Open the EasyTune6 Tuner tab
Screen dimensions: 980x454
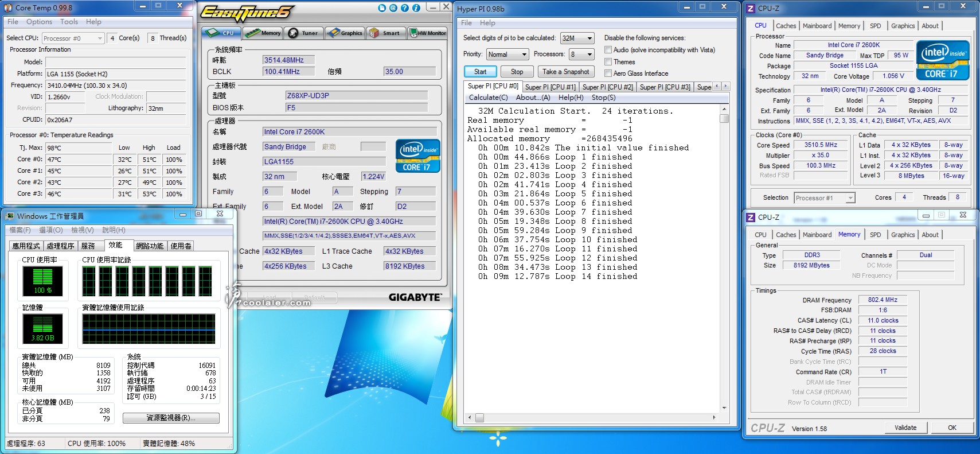coord(304,33)
